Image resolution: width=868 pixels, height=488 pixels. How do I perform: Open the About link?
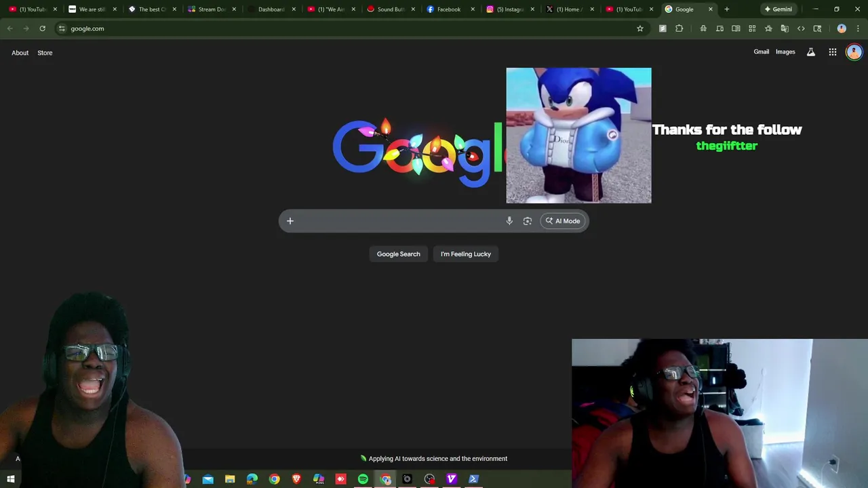coord(20,53)
